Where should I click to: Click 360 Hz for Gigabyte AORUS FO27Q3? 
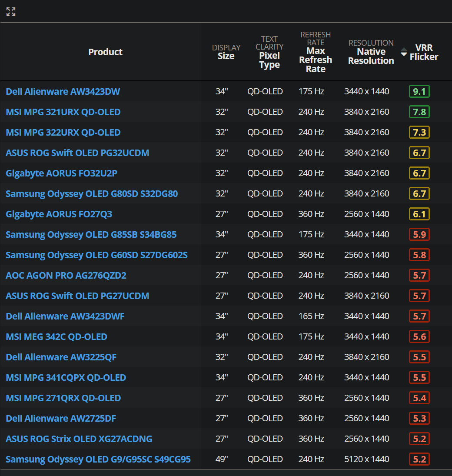click(311, 214)
